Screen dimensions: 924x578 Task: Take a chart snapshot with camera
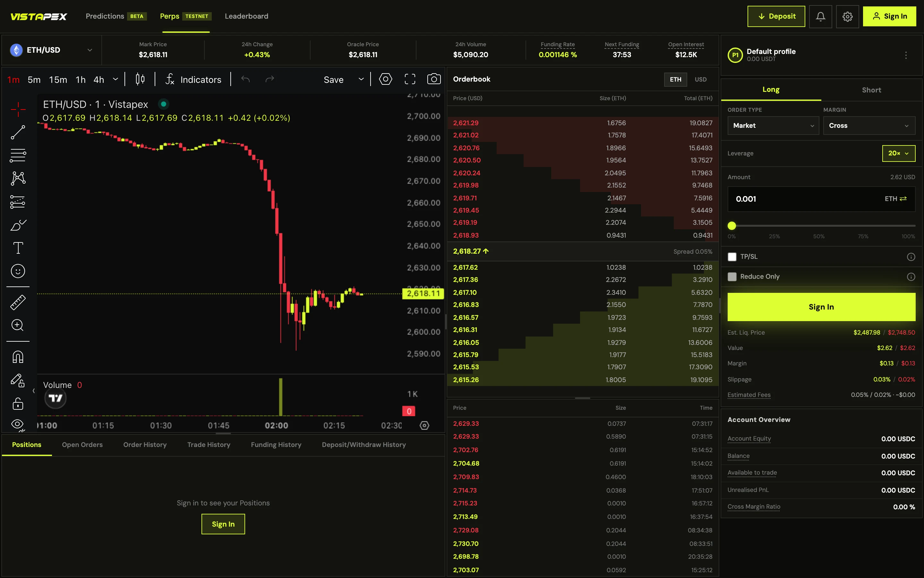pos(434,79)
